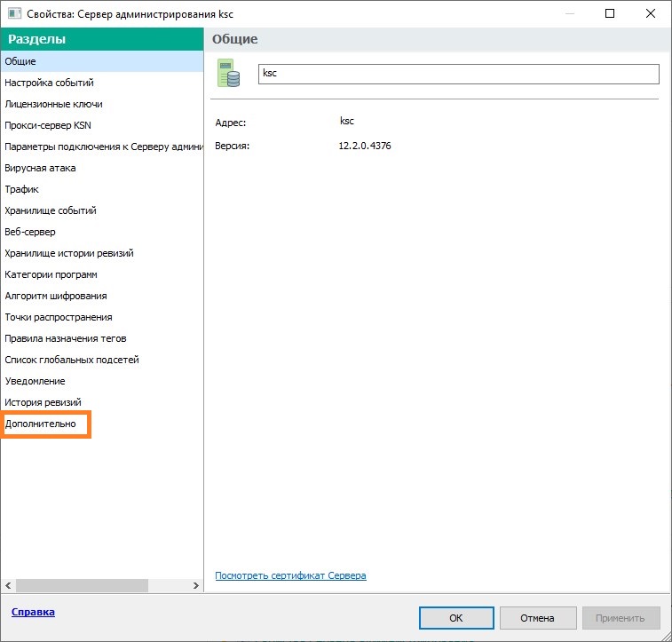Go to Прокси-сервер KSN section
The width and height of the screenshot is (672, 642).
(47, 125)
